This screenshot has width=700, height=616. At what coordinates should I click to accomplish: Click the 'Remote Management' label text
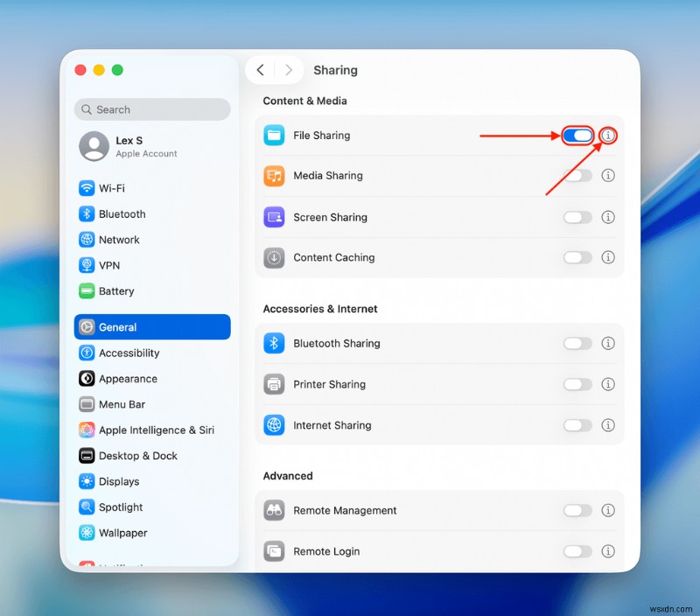click(345, 511)
